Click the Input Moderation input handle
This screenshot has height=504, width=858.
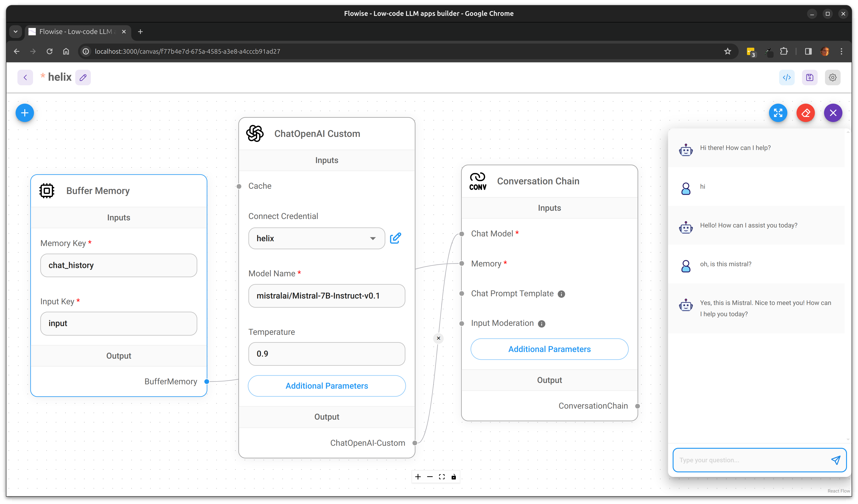coord(462,324)
